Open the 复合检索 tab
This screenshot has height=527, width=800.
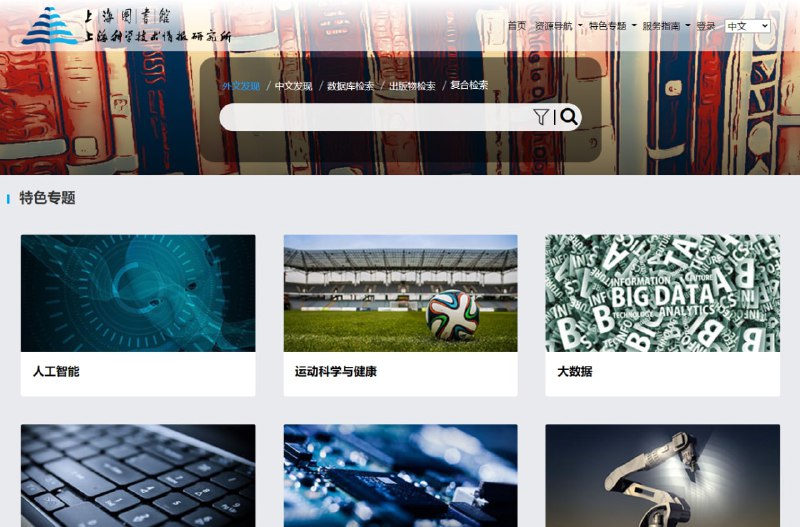click(x=469, y=85)
